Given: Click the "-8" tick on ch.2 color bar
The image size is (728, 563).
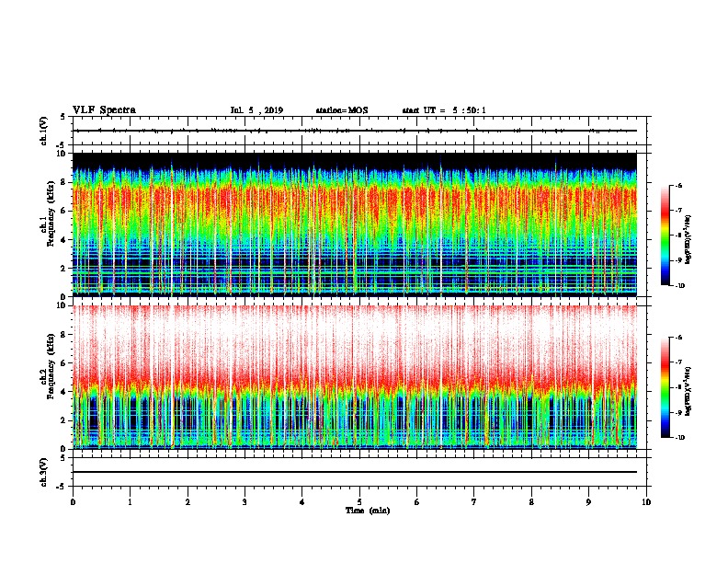Looking at the screenshot, I should [x=678, y=388].
